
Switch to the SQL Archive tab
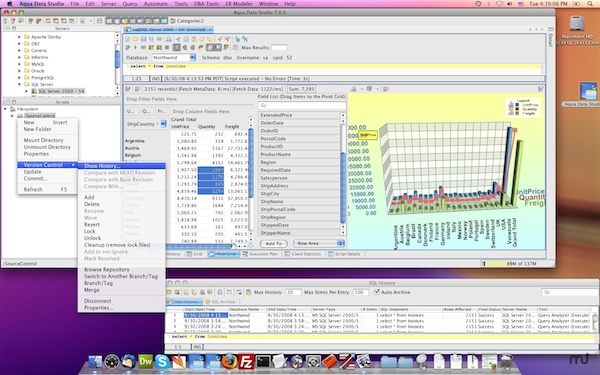[x=220, y=302]
